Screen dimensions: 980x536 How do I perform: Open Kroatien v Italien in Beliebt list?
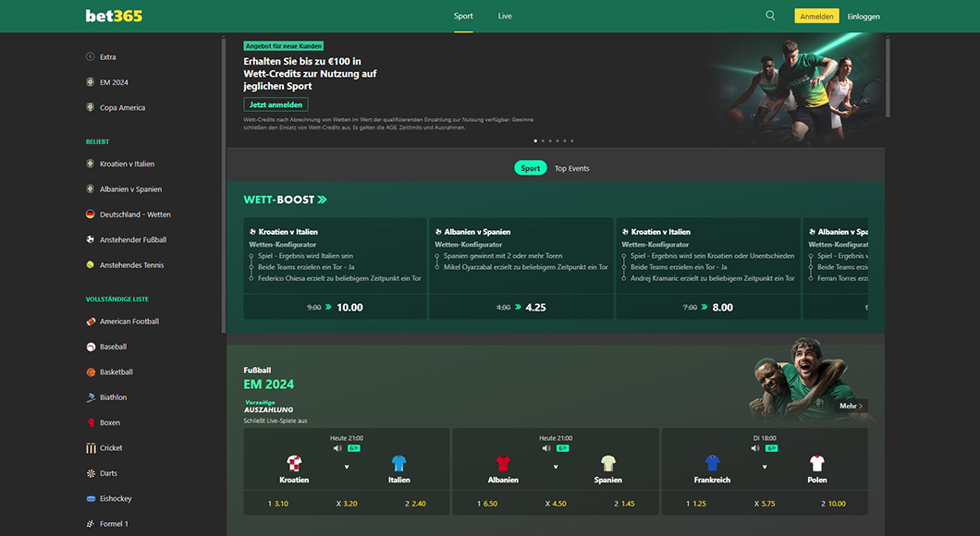click(127, 164)
